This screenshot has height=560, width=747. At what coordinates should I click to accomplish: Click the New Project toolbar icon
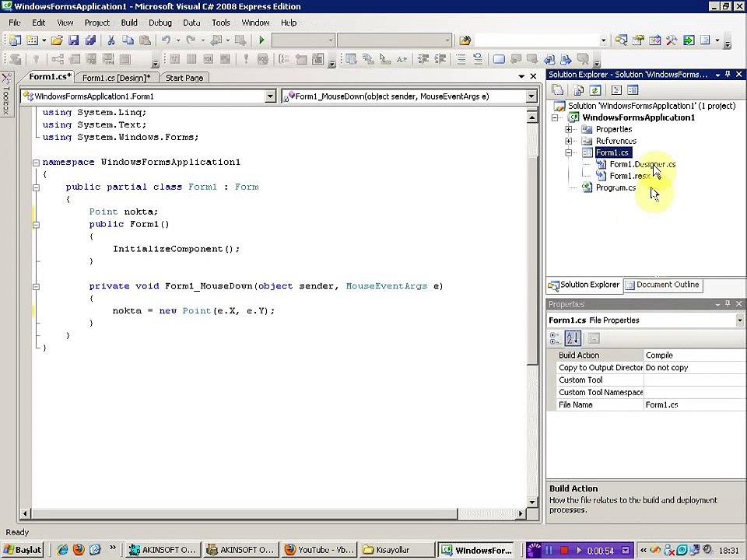(x=15, y=40)
